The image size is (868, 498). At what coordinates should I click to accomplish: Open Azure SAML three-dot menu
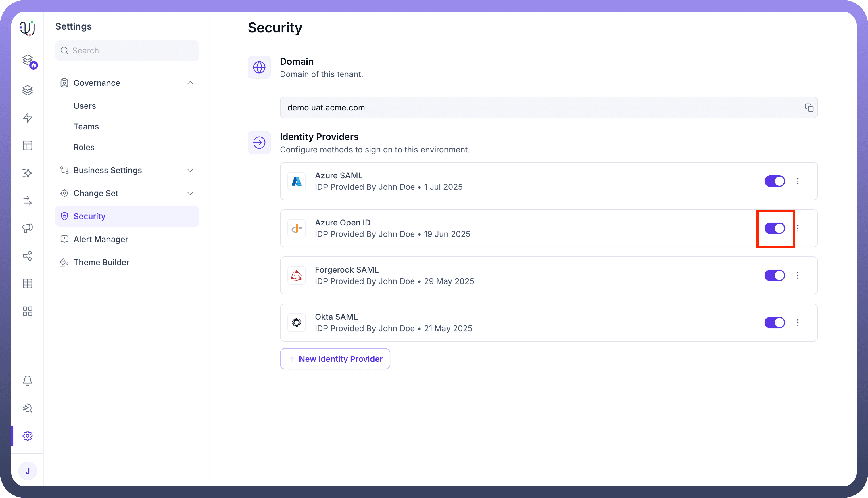(798, 181)
